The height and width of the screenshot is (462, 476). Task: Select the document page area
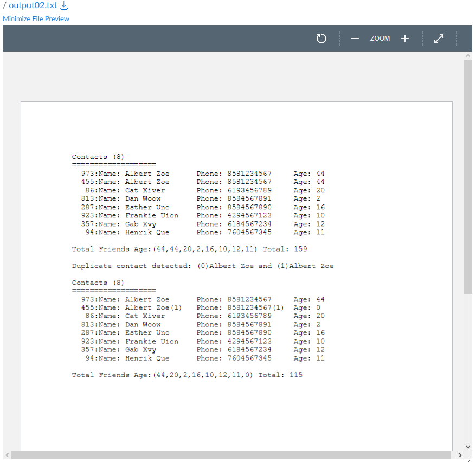pos(236,271)
